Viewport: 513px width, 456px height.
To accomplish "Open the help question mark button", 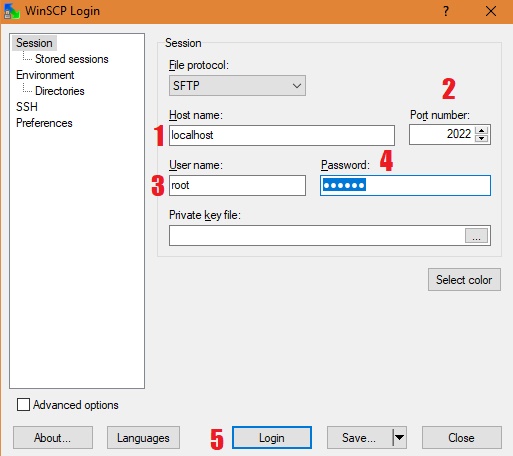I will click(x=446, y=11).
